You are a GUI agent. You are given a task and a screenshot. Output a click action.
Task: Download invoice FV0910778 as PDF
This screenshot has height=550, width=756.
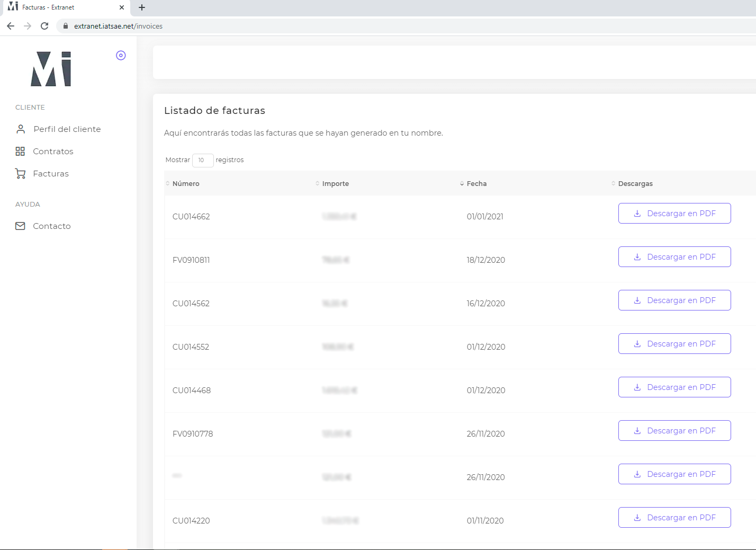(x=674, y=431)
